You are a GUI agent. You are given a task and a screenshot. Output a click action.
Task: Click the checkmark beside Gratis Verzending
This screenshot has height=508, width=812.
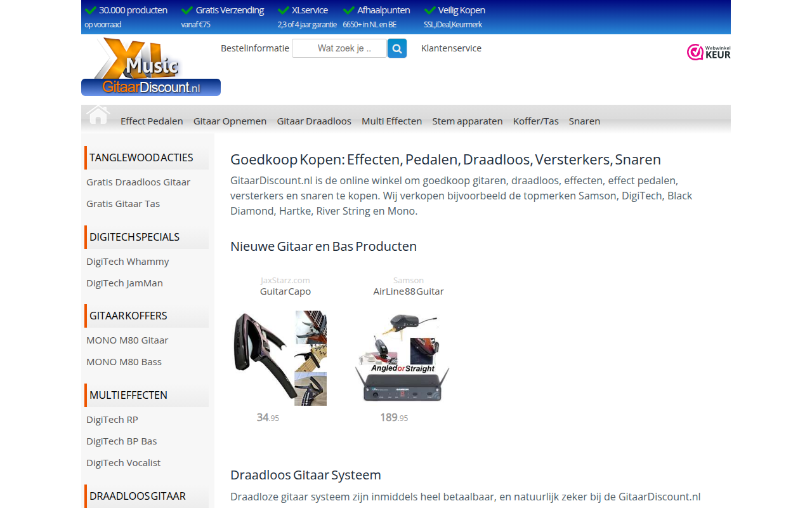(187, 10)
